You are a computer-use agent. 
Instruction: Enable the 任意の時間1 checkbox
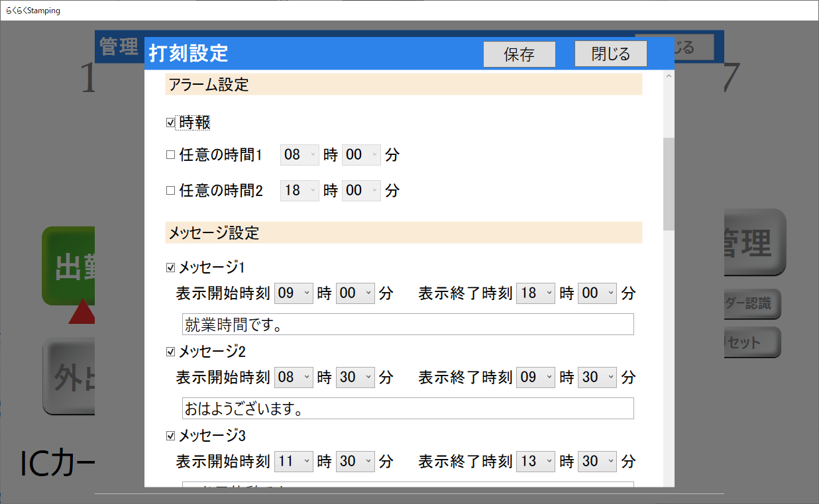point(170,155)
